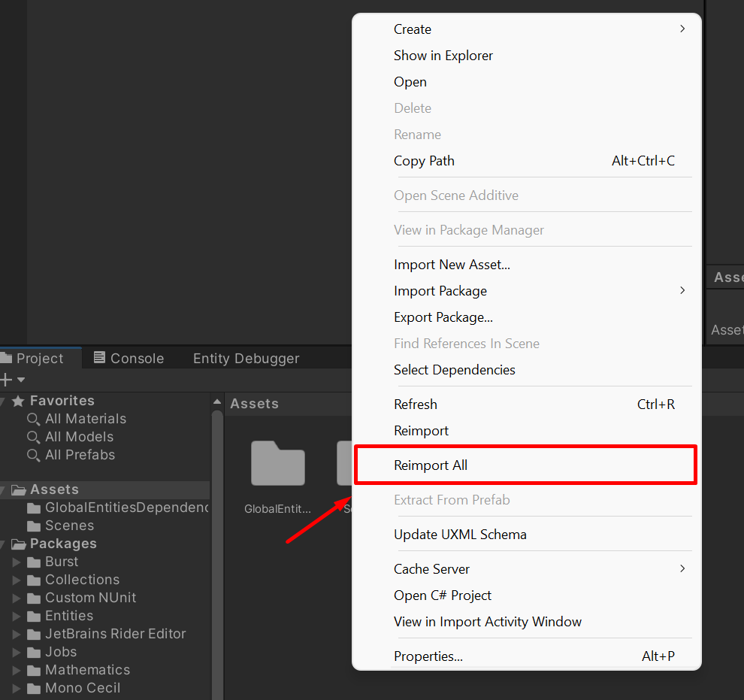The height and width of the screenshot is (700, 744).
Task: Select Open C# Project
Action: click(527, 595)
